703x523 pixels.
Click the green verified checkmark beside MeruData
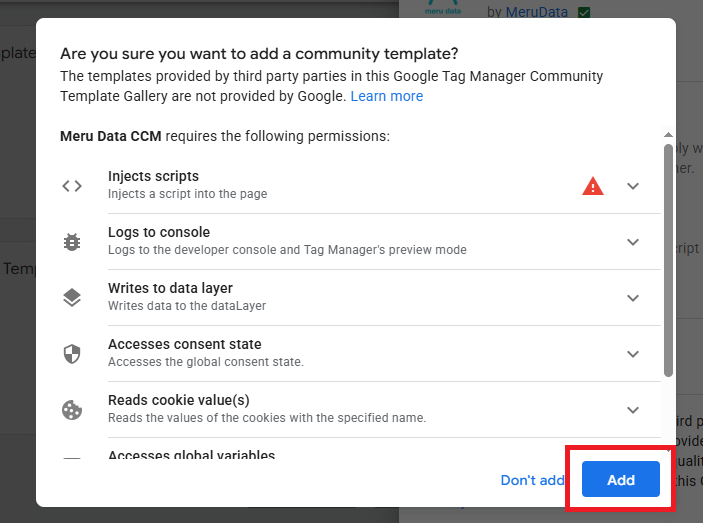(x=584, y=12)
